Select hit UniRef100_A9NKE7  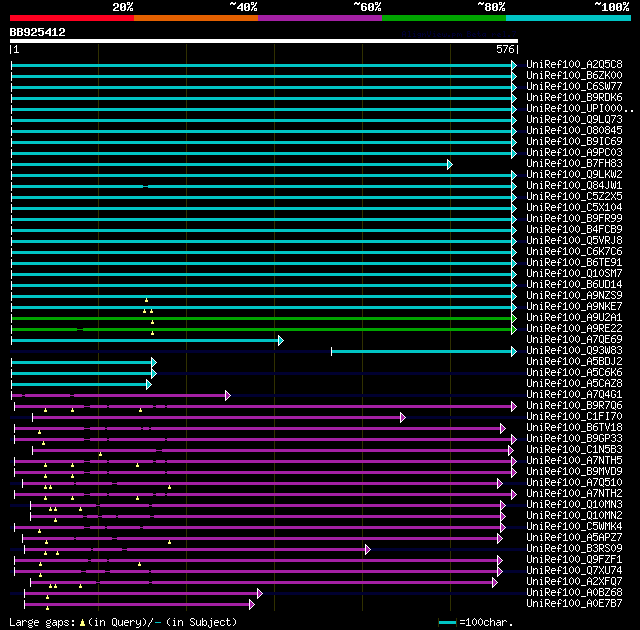click(x=574, y=307)
